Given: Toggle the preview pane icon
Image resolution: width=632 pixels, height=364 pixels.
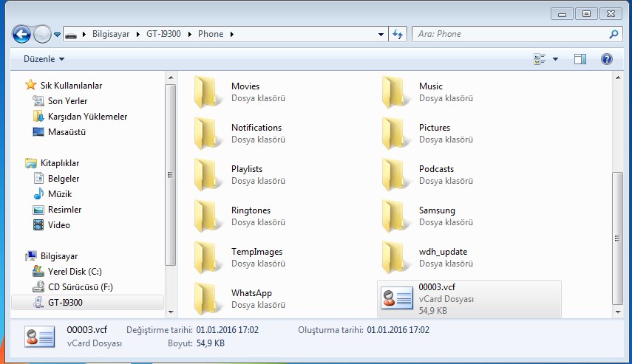Looking at the screenshot, I should 580,59.
